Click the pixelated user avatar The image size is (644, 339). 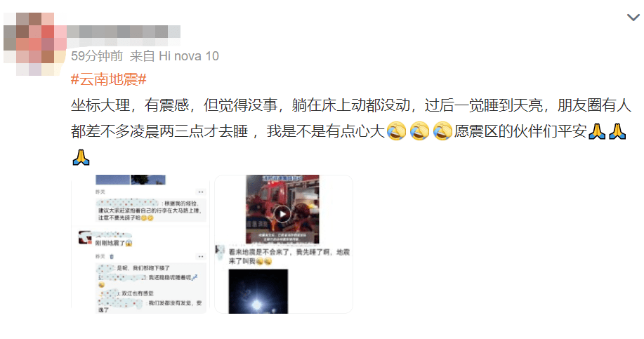[x=35, y=44]
